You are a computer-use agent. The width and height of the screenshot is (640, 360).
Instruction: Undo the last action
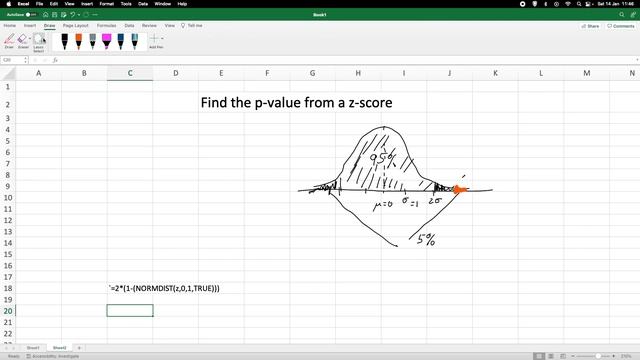73,15
